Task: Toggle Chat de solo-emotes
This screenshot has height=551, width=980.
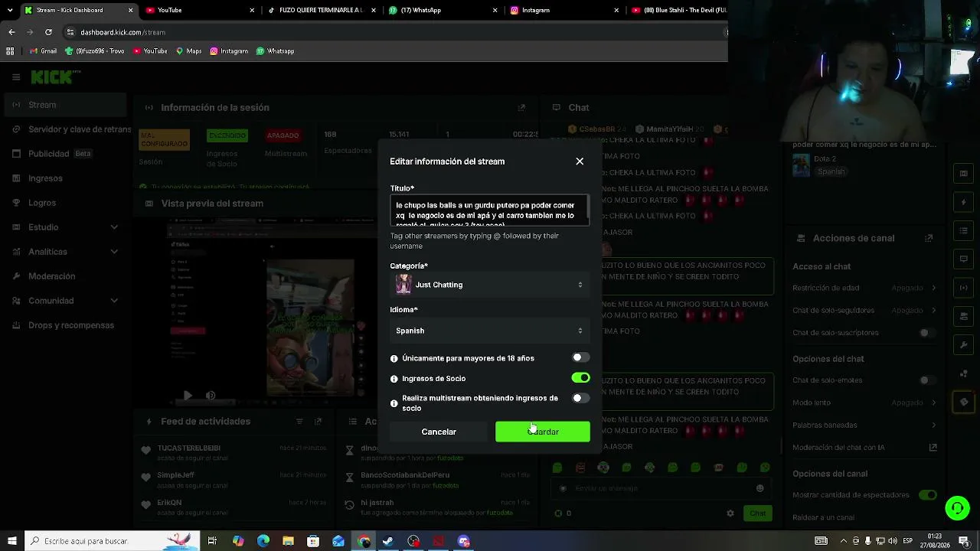Action: click(928, 380)
